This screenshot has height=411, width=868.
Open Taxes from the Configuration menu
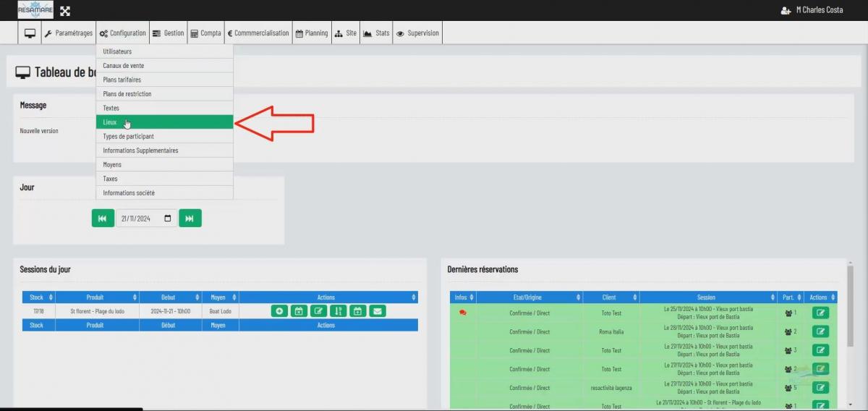(x=165, y=179)
